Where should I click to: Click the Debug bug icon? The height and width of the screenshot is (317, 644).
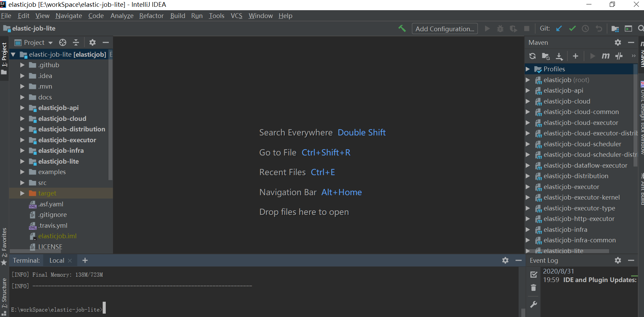(x=500, y=29)
